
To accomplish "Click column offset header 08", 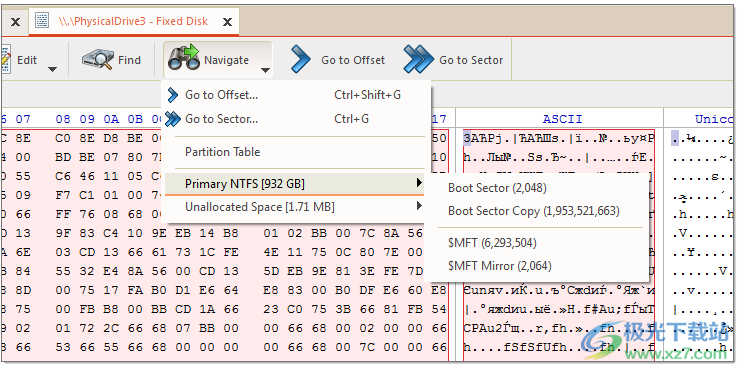I will pyautogui.click(x=63, y=119).
